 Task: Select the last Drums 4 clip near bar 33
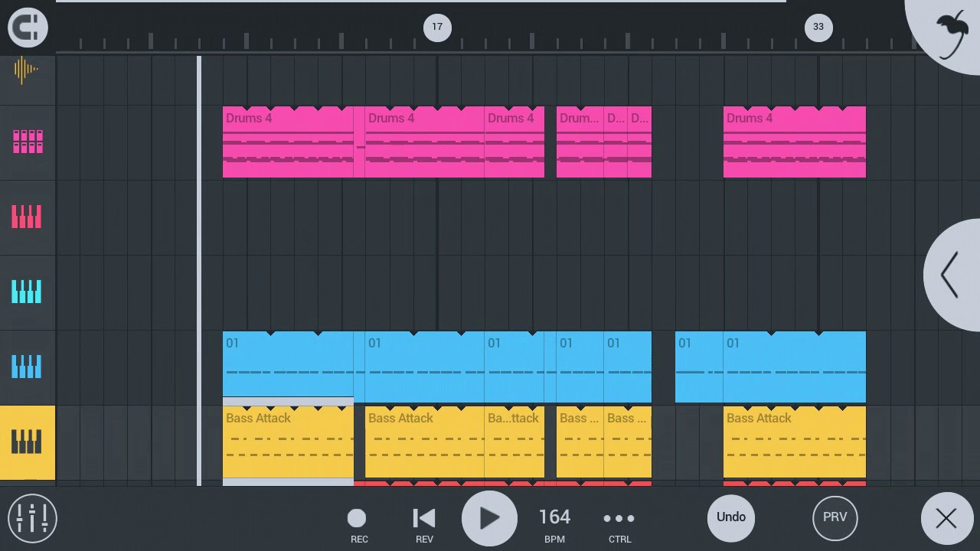[795, 142]
